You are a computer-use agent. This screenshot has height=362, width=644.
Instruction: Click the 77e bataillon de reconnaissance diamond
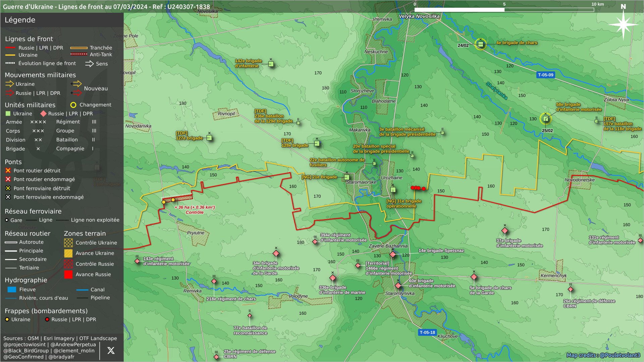pyautogui.click(x=250, y=315)
